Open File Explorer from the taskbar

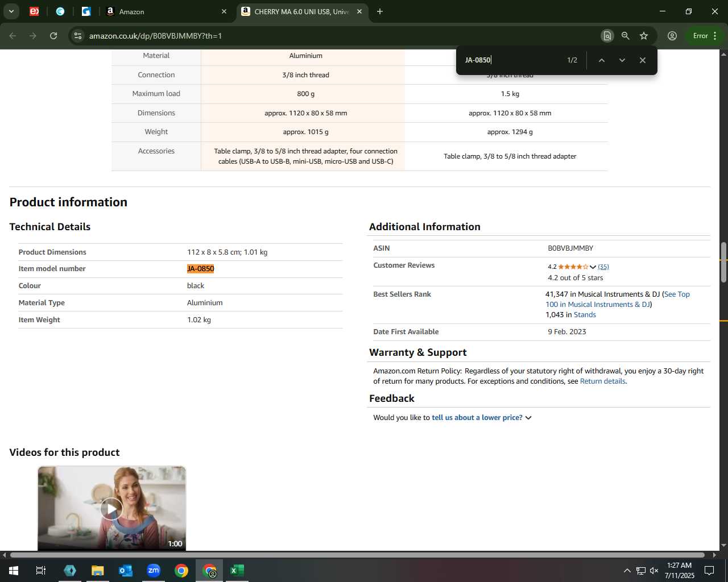(98, 571)
